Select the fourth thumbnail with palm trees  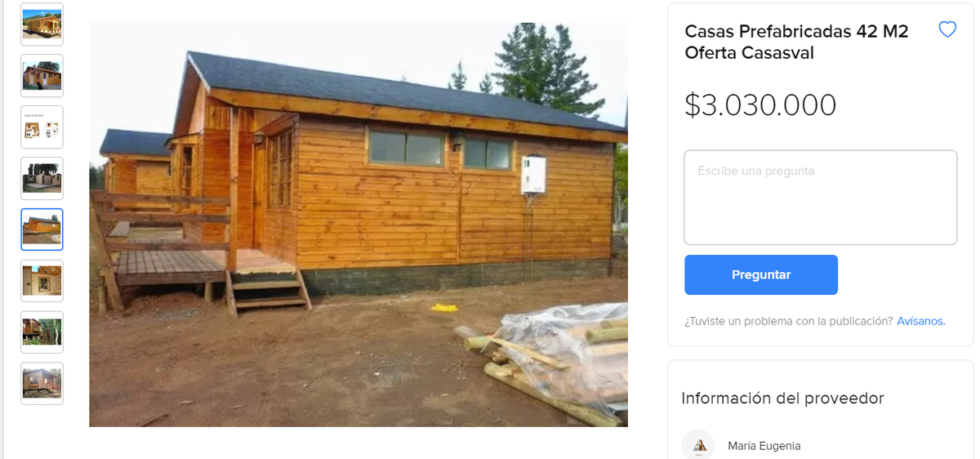click(x=42, y=178)
